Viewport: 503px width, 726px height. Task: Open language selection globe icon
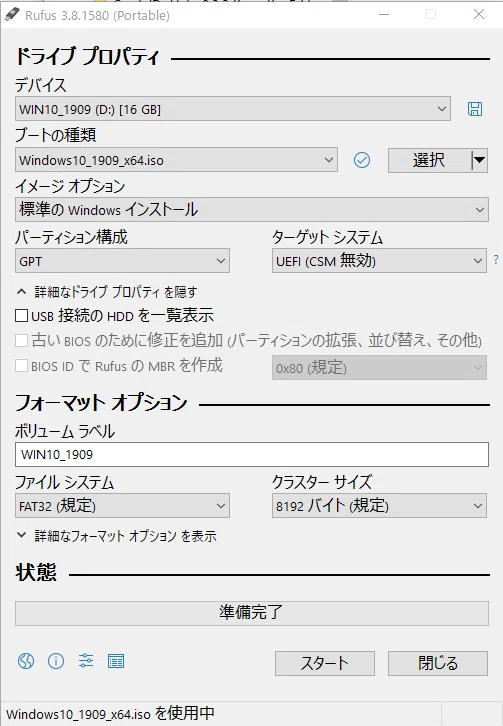click(26, 661)
